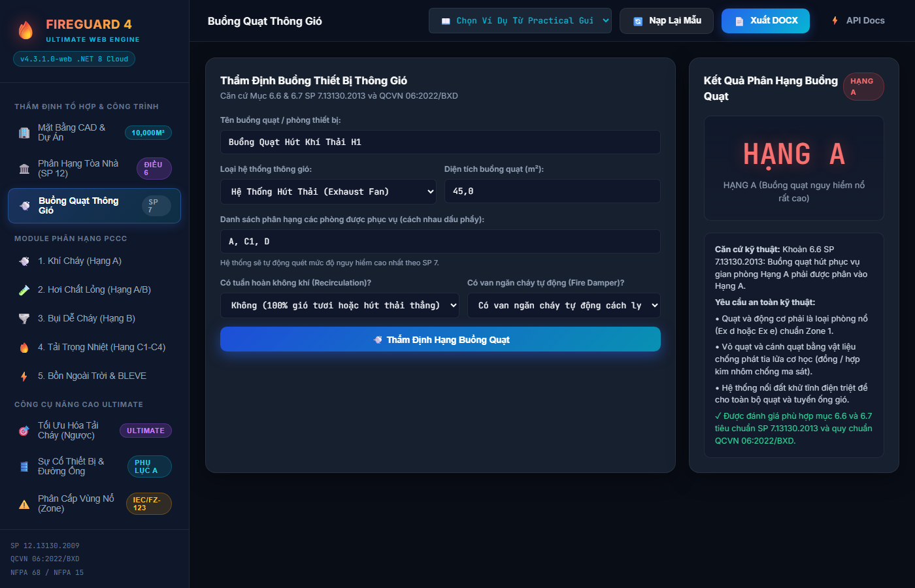Click the Bụi Dễ Cháy icon
The image size is (915, 588).
click(x=24, y=319)
